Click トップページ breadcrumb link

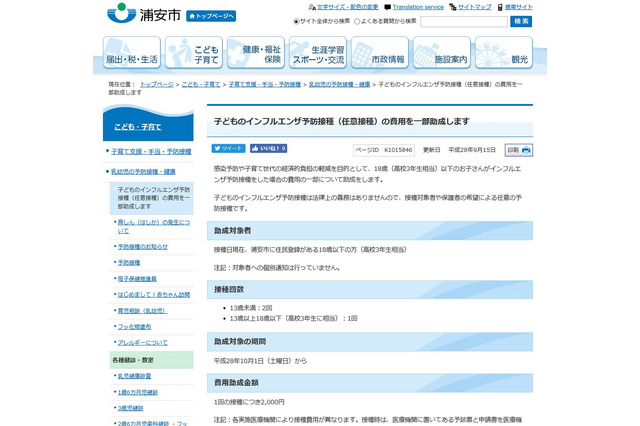point(157,84)
